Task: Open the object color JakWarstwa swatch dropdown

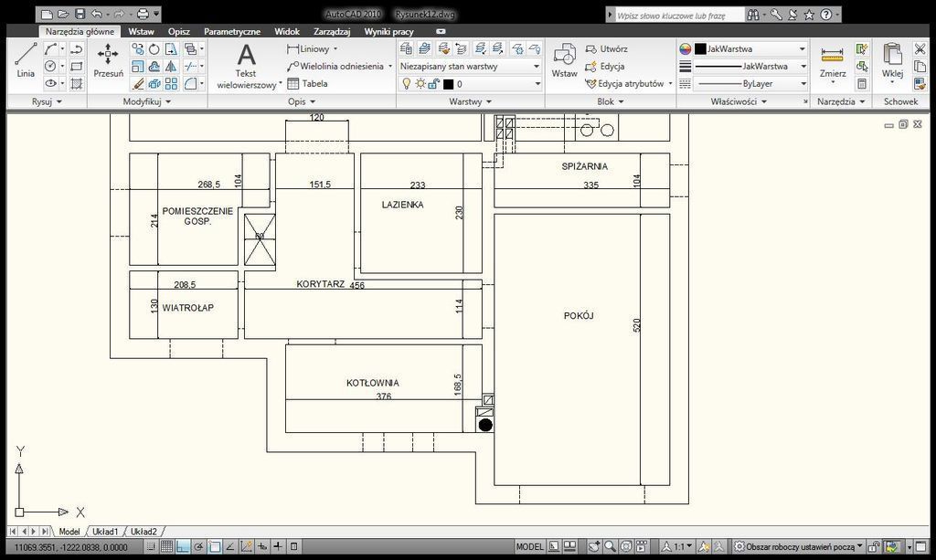Action: coord(751,49)
